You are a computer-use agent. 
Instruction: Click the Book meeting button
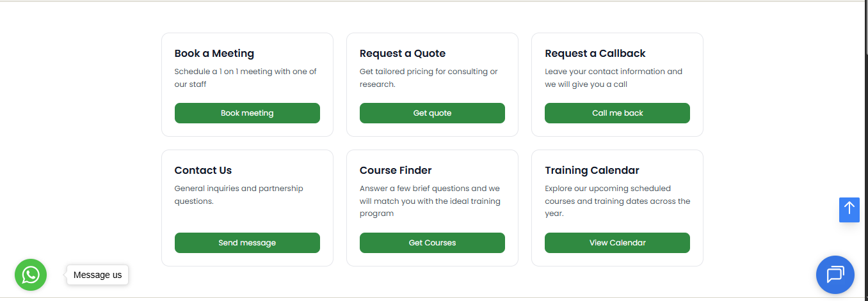click(x=247, y=113)
